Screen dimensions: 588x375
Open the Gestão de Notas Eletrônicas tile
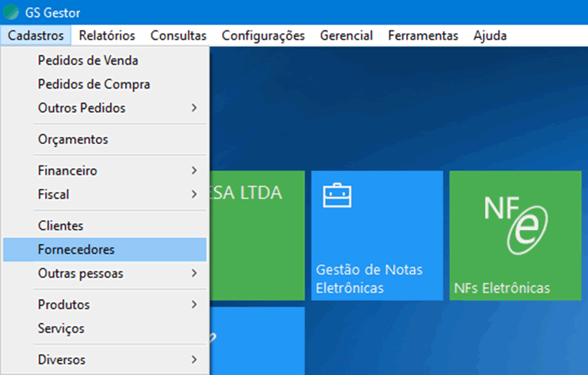377,235
